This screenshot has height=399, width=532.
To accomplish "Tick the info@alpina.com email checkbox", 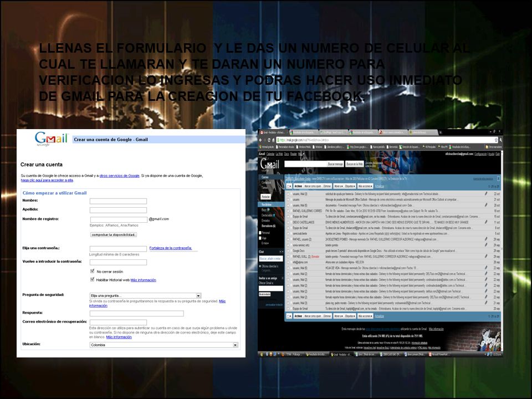I will 288,262.
